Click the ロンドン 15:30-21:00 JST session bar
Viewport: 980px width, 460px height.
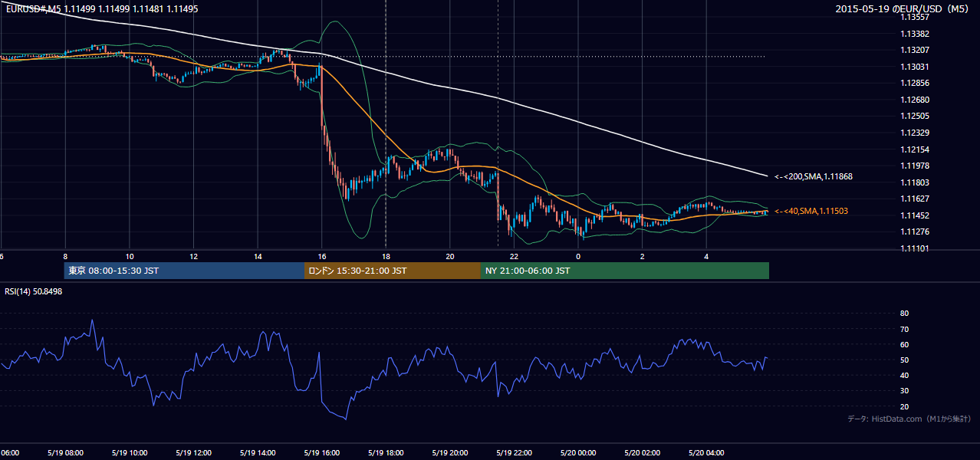point(393,271)
